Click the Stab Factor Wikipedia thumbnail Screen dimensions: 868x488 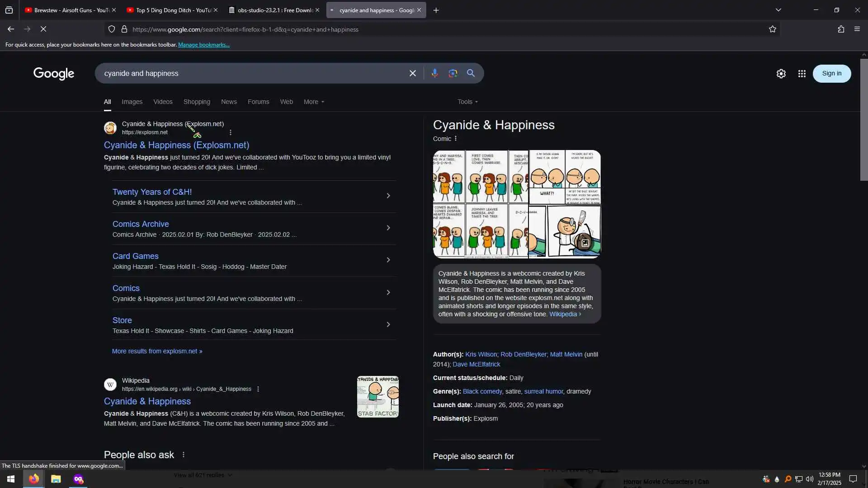pyautogui.click(x=377, y=396)
